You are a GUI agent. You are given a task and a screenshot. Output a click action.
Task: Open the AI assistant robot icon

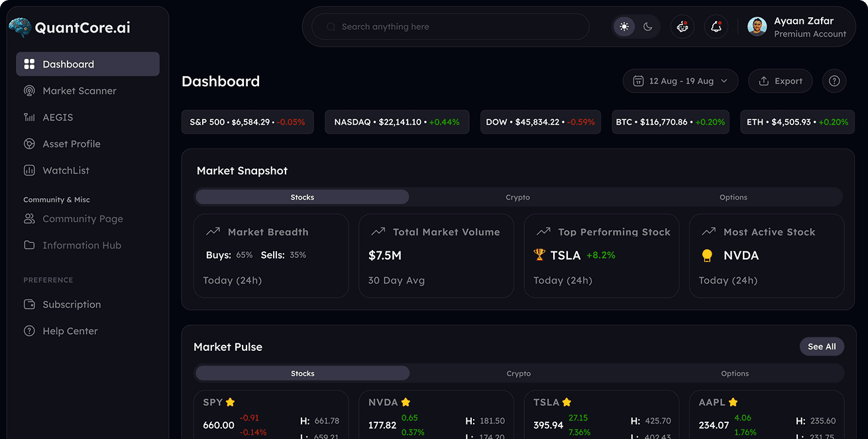point(682,27)
